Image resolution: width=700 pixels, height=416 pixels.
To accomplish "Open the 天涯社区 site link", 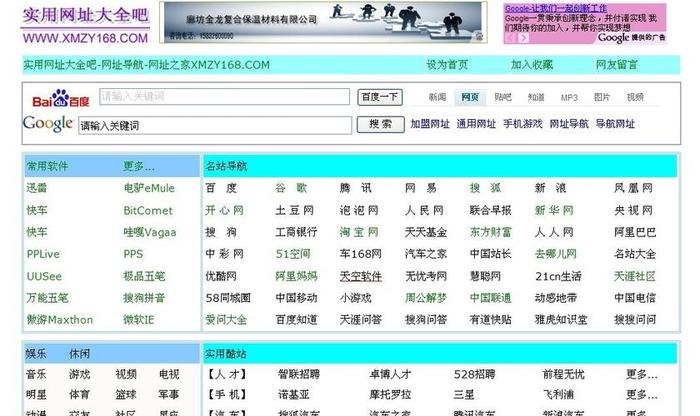I will [635, 276].
